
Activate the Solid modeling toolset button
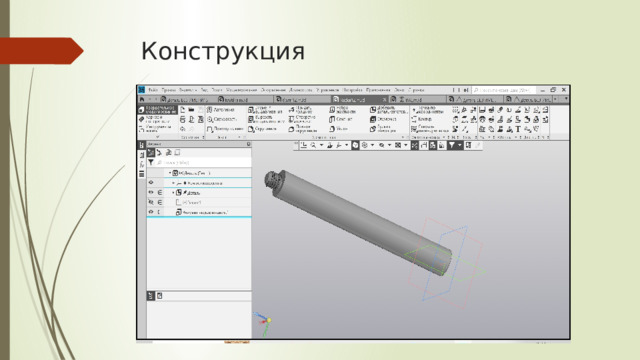[x=158, y=110]
